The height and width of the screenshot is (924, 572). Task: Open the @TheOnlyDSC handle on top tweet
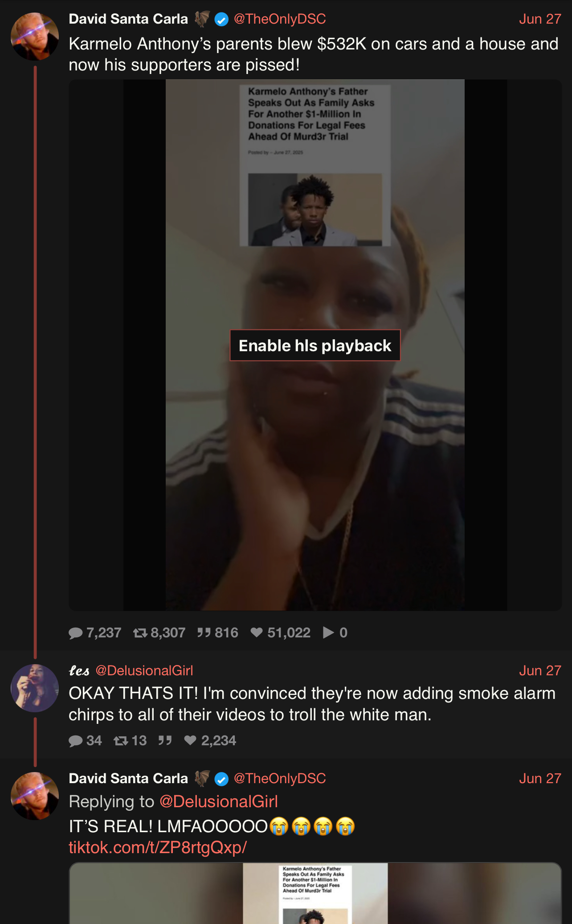[x=280, y=19]
